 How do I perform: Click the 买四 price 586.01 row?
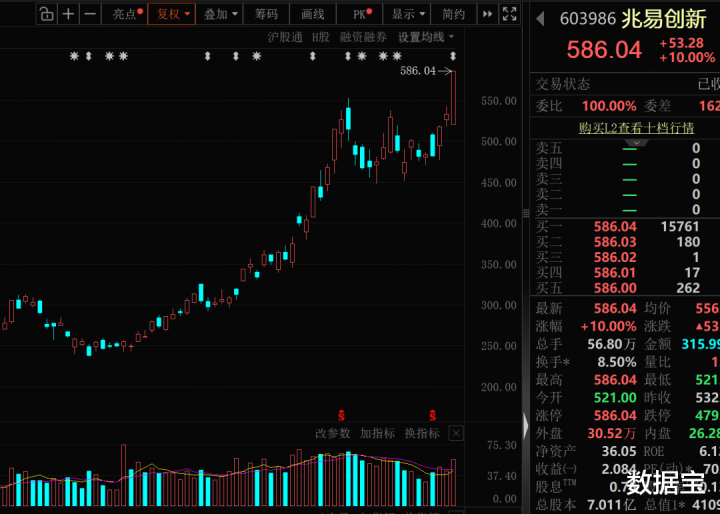tap(618, 273)
